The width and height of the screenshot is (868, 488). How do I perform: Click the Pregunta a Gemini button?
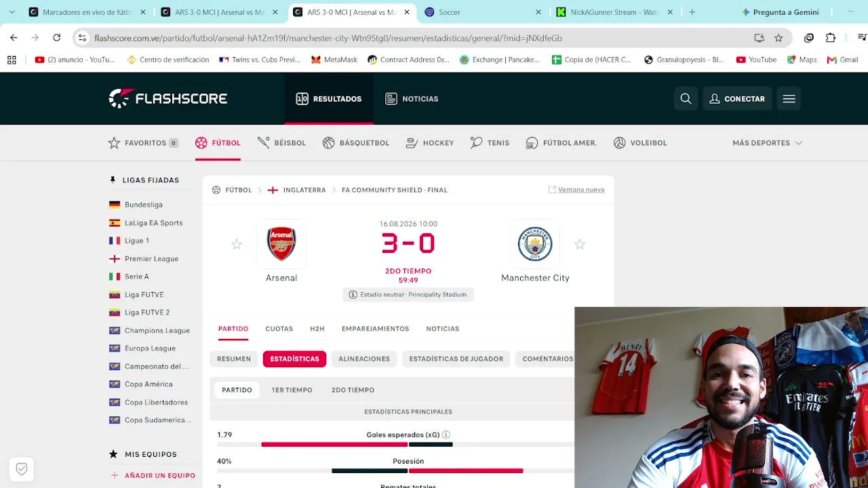780,12
